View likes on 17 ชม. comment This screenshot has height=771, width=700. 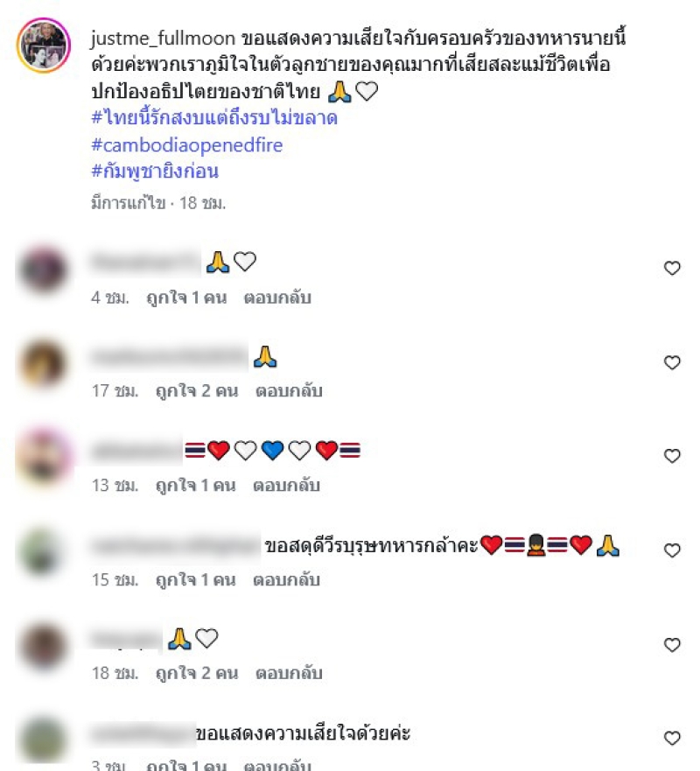(x=197, y=391)
